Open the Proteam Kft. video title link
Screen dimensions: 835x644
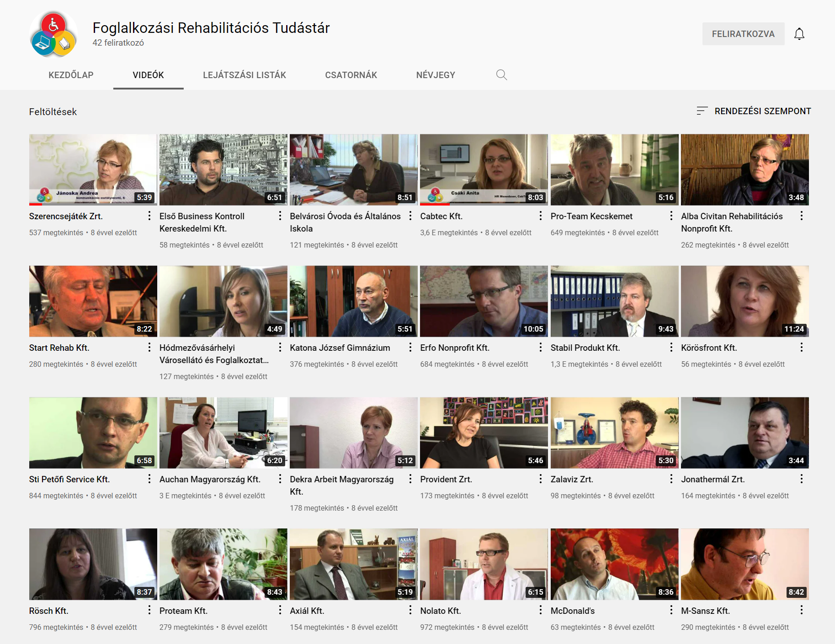pyautogui.click(x=183, y=611)
